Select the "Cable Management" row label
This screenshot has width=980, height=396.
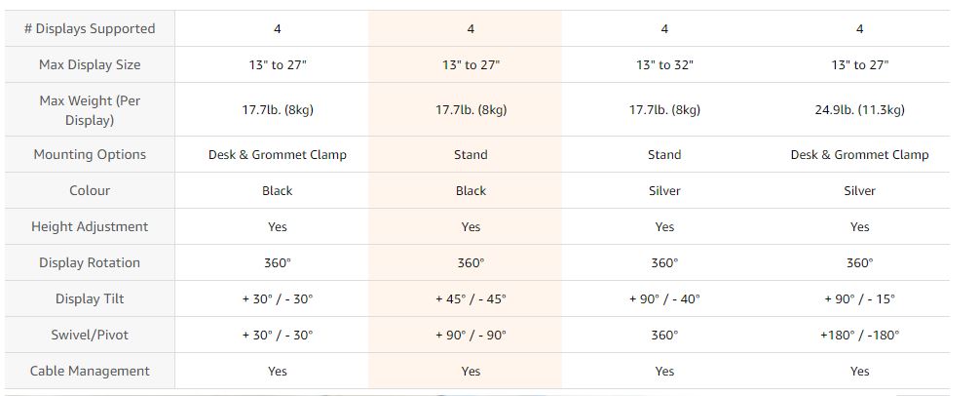[90, 372]
